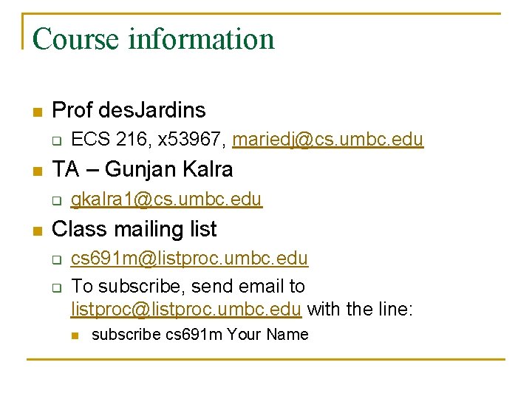
Task: Open the cs691m@listproc.umbc.edu mailing list link
Action: click(x=189, y=259)
